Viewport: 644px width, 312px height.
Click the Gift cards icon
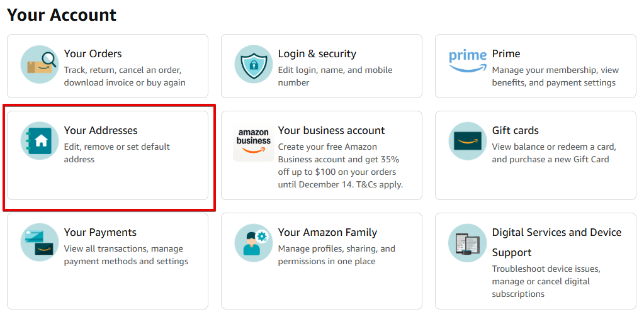pos(468,141)
